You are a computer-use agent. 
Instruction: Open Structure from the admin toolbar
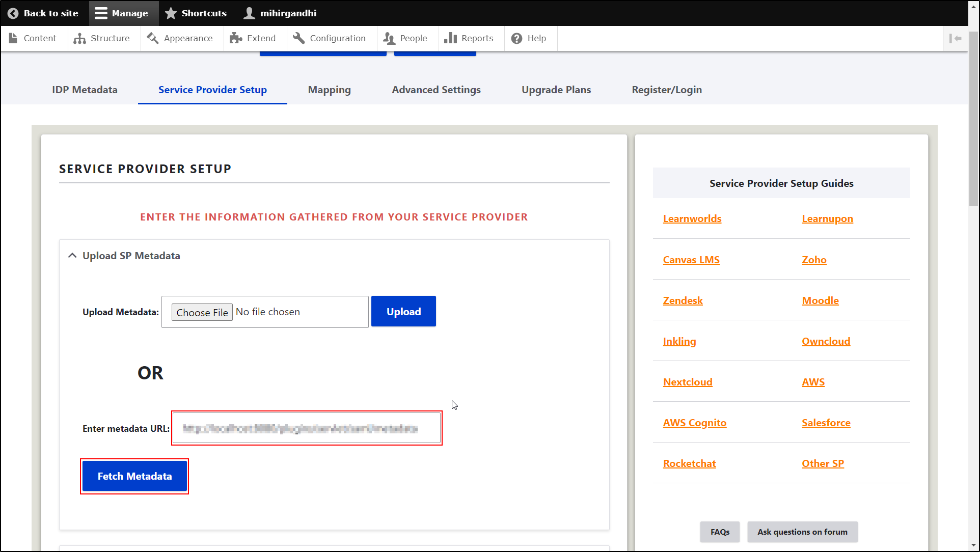pyautogui.click(x=102, y=38)
